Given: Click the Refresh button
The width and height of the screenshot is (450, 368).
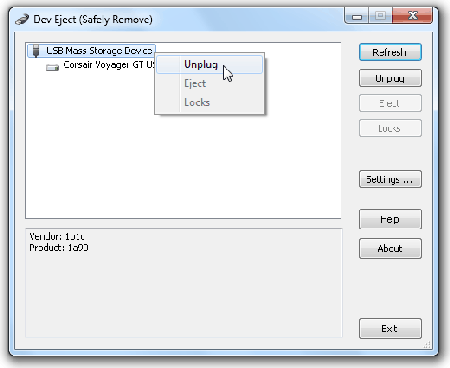Looking at the screenshot, I should (390, 52).
